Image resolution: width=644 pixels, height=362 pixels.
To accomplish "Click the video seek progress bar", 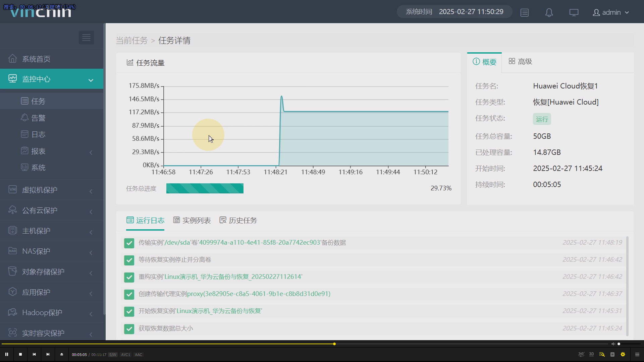I will tap(436, 344).
